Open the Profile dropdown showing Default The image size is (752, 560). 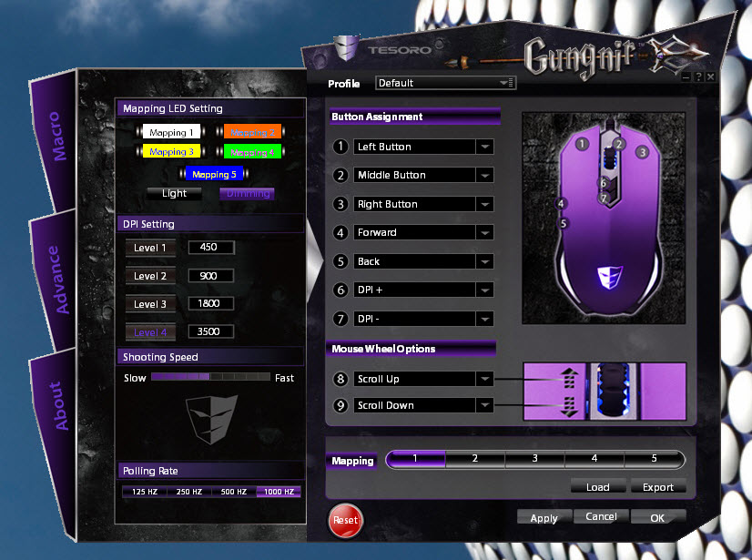[445, 83]
